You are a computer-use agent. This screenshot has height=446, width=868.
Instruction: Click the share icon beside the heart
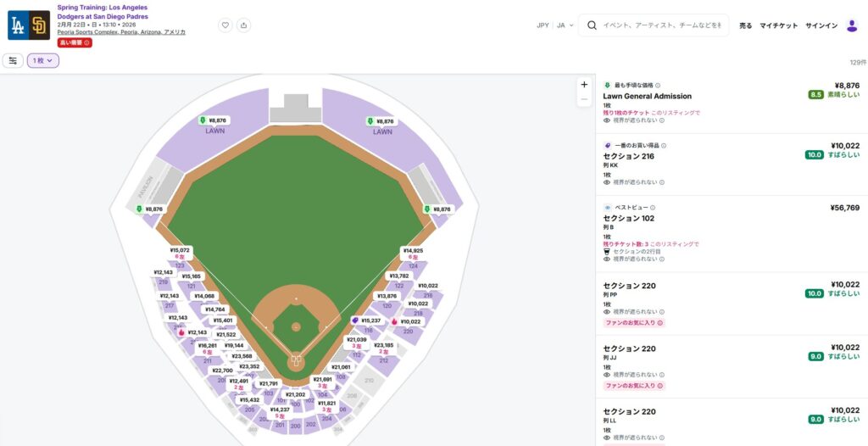coord(243,25)
